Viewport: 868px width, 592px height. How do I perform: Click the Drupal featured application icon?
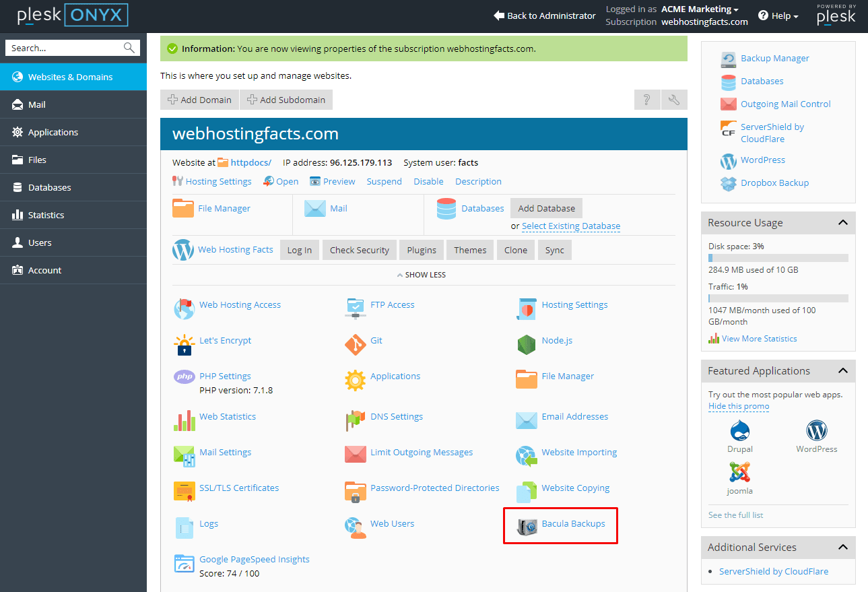[740, 431]
